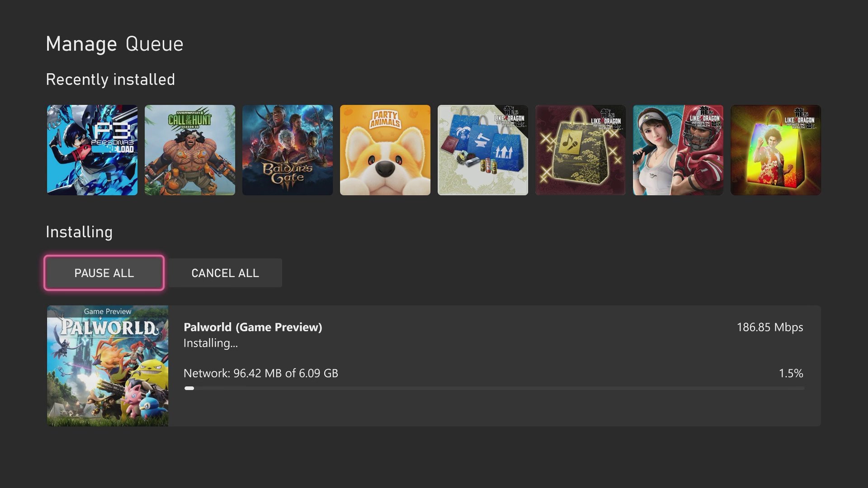The height and width of the screenshot is (488, 868).
Task: Click the Palworld (Game Preview) title text
Action: click(253, 327)
